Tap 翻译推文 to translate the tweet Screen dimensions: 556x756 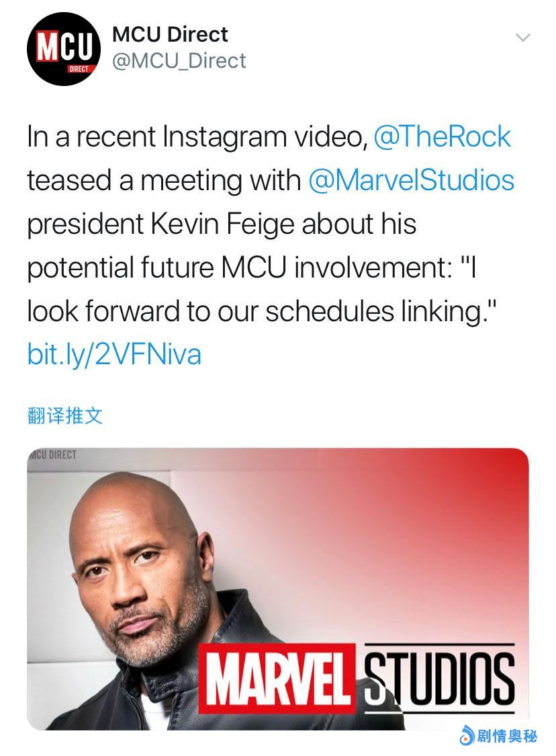pyautogui.click(x=65, y=415)
